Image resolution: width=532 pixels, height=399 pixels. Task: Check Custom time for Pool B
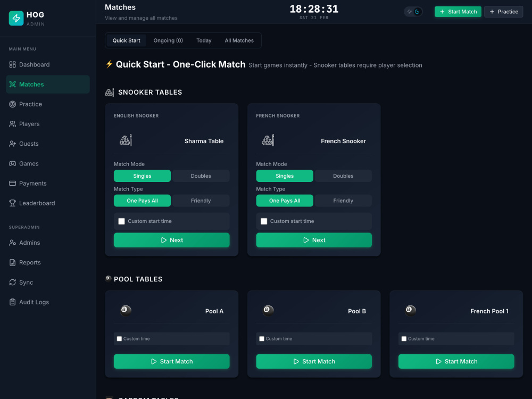pyautogui.click(x=262, y=338)
